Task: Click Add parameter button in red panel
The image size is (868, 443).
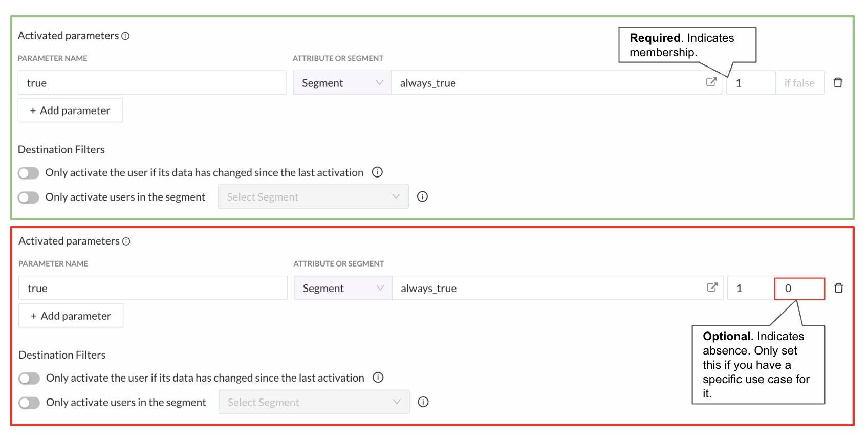Action: coord(71,316)
